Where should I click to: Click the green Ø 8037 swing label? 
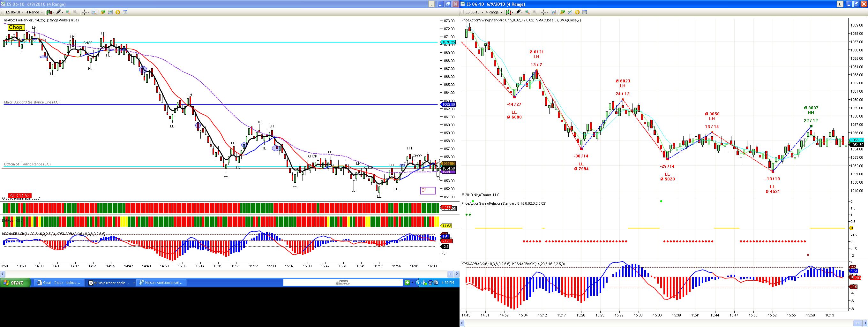click(811, 108)
